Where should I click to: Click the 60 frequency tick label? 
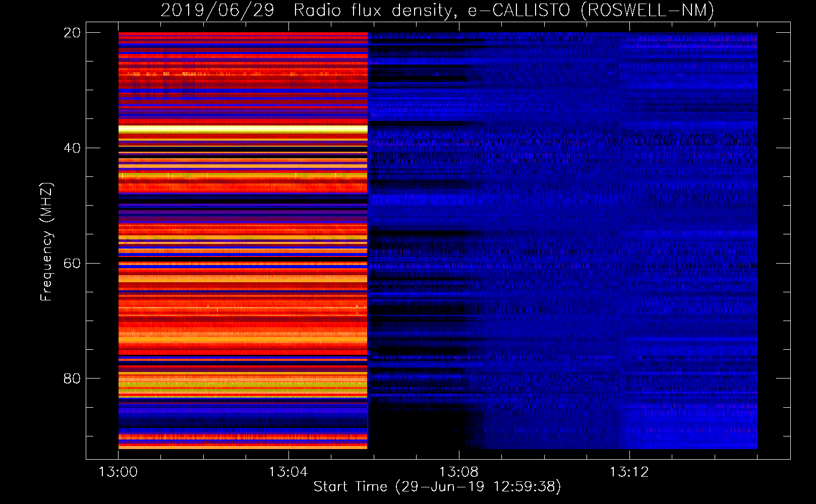tap(72, 264)
